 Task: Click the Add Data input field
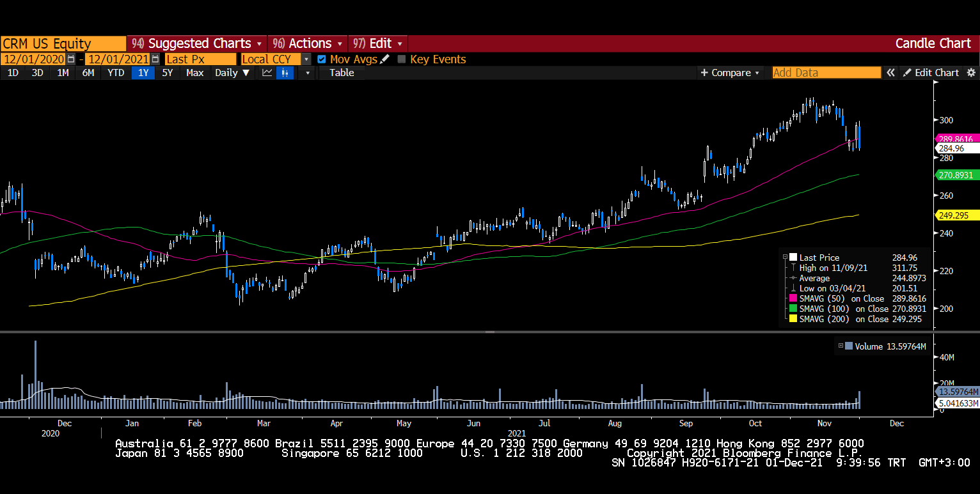click(826, 73)
